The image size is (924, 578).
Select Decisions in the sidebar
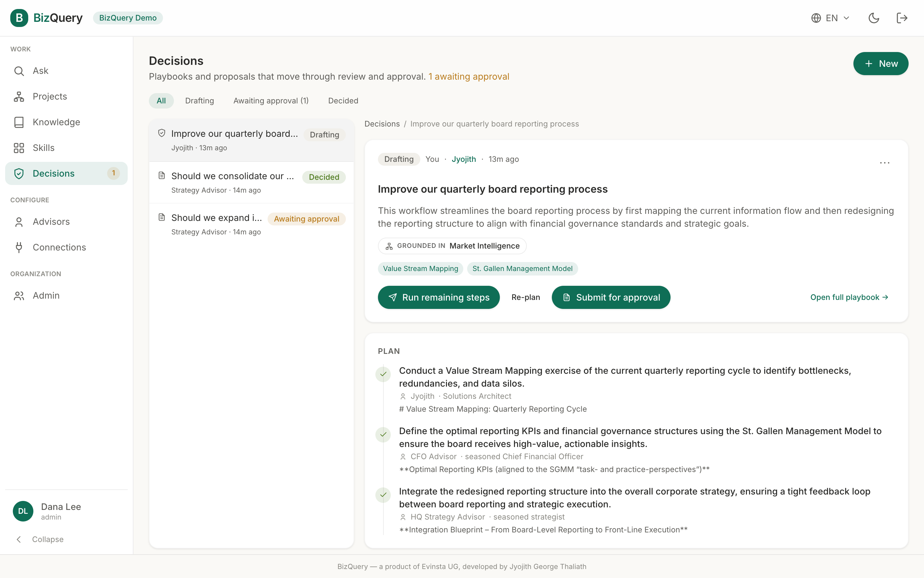pyautogui.click(x=66, y=173)
